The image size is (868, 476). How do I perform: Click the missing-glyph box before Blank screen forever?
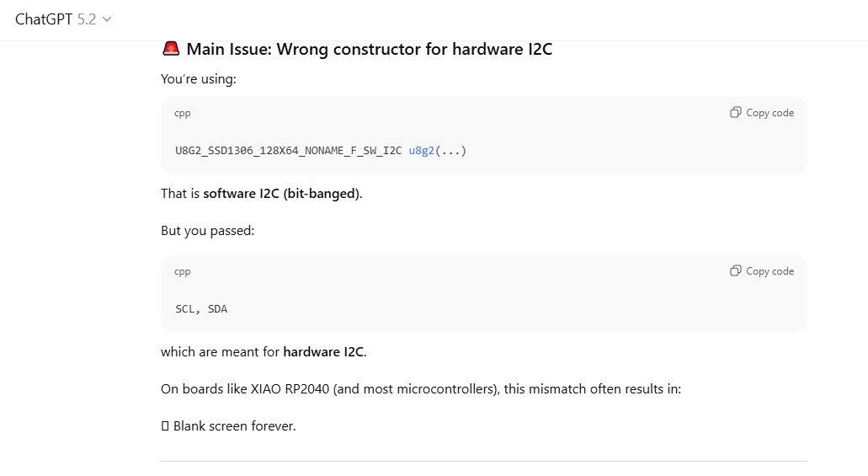[x=165, y=426]
